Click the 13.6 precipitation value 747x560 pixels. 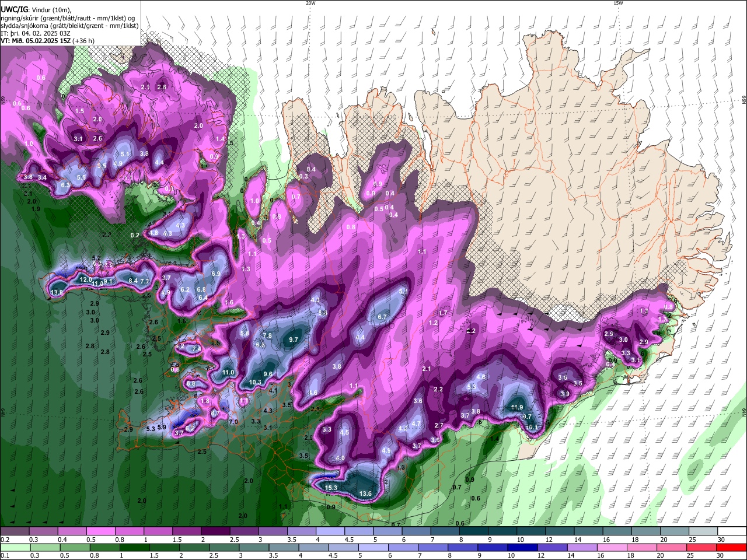(x=365, y=494)
